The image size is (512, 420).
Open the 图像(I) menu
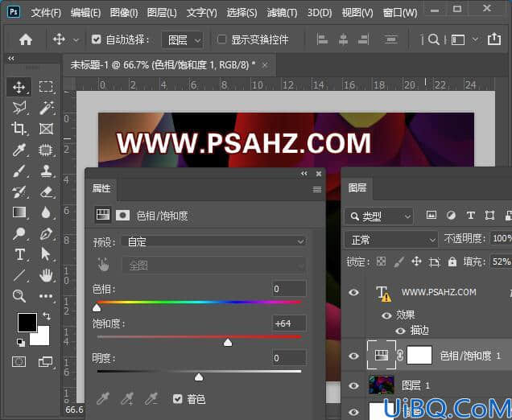click(x=124, y=13)
